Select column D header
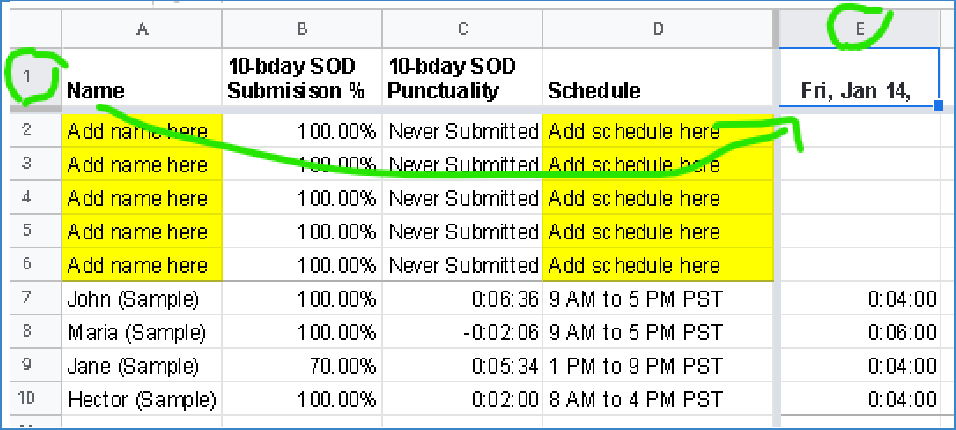The image size is (956, 430). (x=657, y=30)
